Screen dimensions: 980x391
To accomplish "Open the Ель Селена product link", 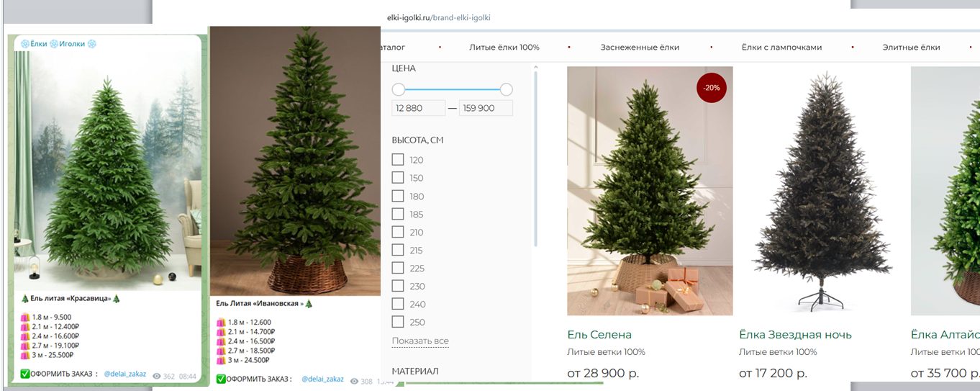I will 599,335.
